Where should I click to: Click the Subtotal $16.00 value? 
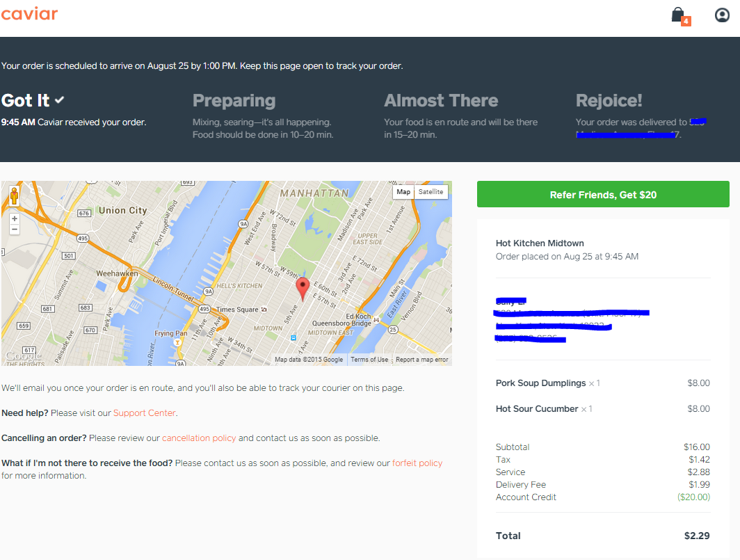pyautogui.click(x=697, y=447)
